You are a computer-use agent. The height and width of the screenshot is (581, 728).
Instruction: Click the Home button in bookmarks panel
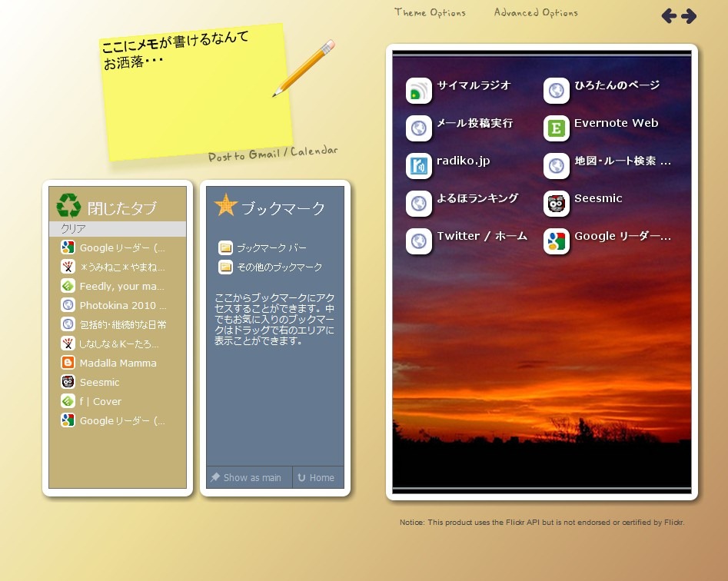[x=317, y=478]
